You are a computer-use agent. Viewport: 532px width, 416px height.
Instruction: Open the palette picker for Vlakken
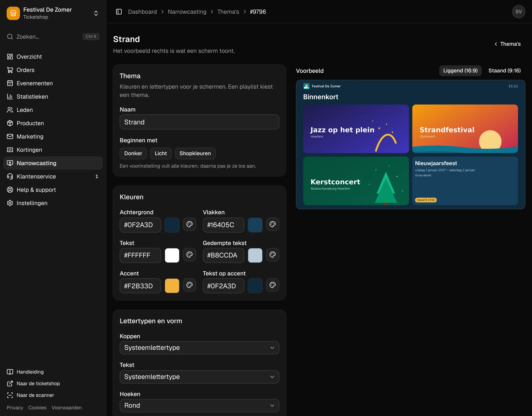(273, 224)
